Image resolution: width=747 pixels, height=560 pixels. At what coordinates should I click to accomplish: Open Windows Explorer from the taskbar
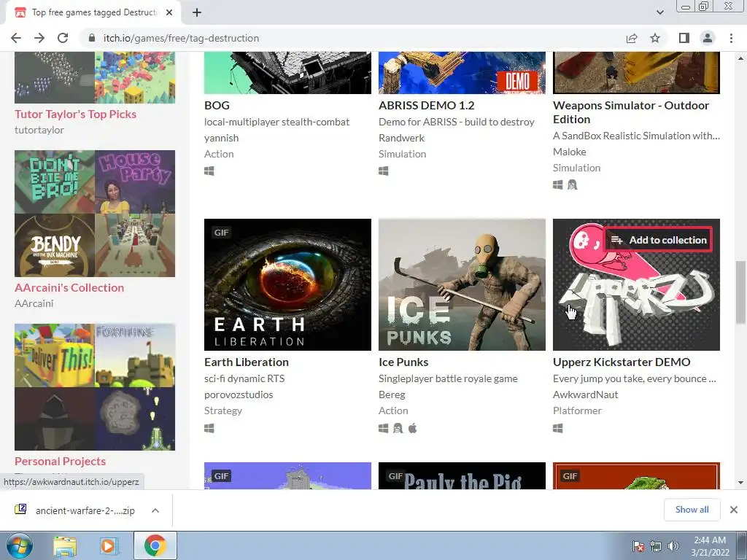tap(65, 546)
